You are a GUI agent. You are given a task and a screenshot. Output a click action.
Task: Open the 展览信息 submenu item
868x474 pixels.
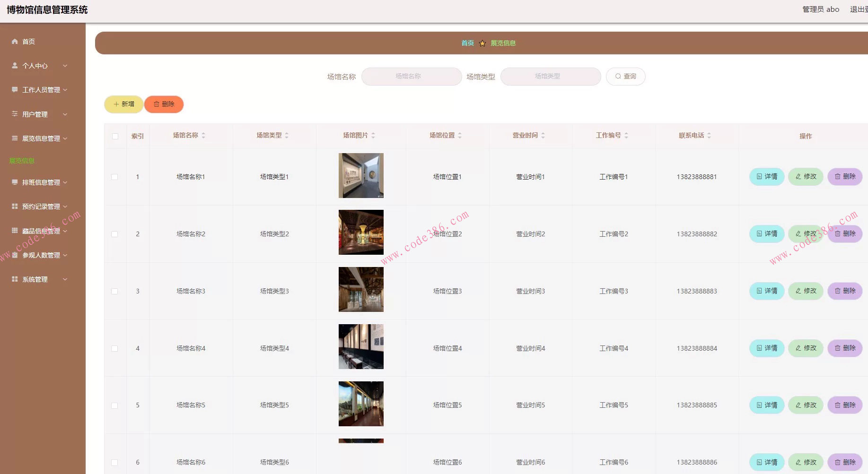pyautogui.click(x=22, y=161)
